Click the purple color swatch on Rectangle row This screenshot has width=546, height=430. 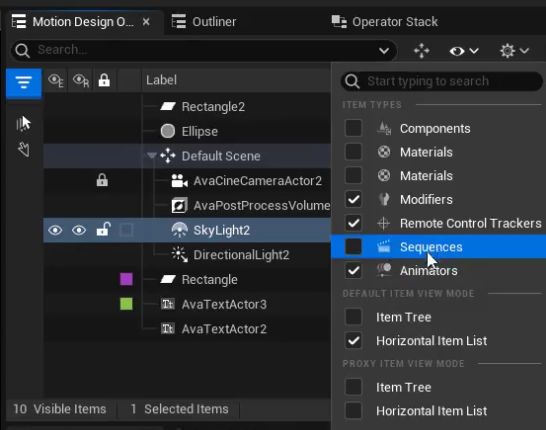[126, 279]
